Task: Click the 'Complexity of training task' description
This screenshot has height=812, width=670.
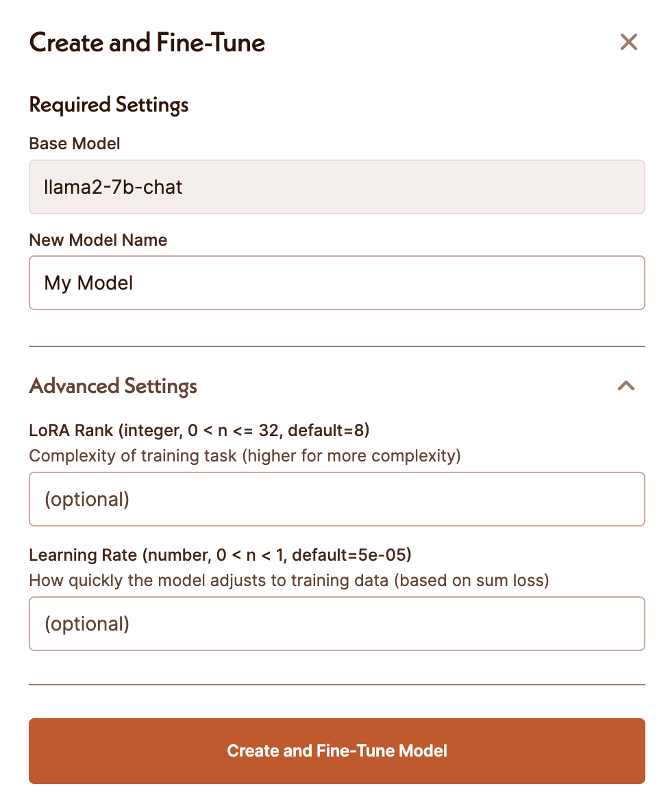Action: pyautogui.click(x=245, y=456)
